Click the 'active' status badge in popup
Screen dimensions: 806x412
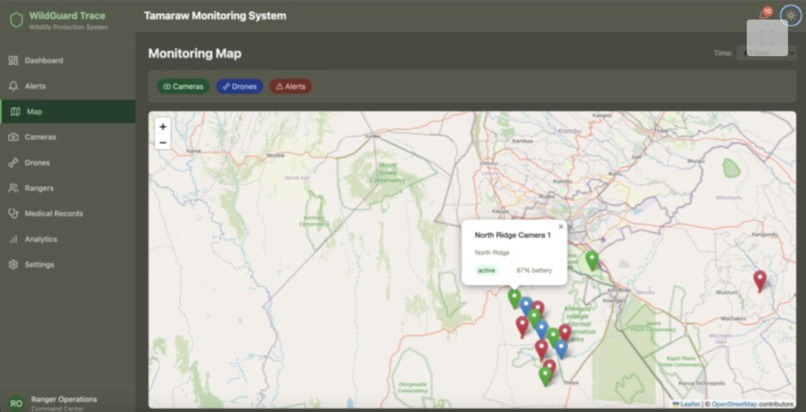point(486,270)
